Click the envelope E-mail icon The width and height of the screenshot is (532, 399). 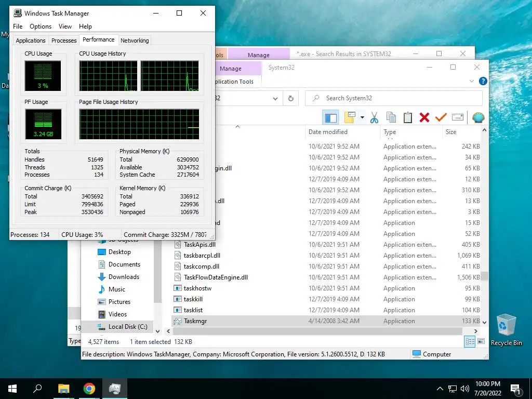pos(458,117)
